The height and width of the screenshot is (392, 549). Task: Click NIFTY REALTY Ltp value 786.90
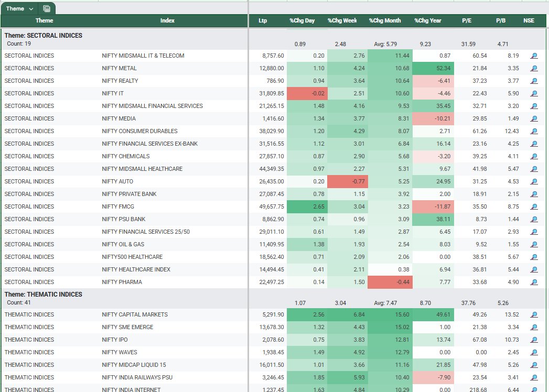(275, 81)
